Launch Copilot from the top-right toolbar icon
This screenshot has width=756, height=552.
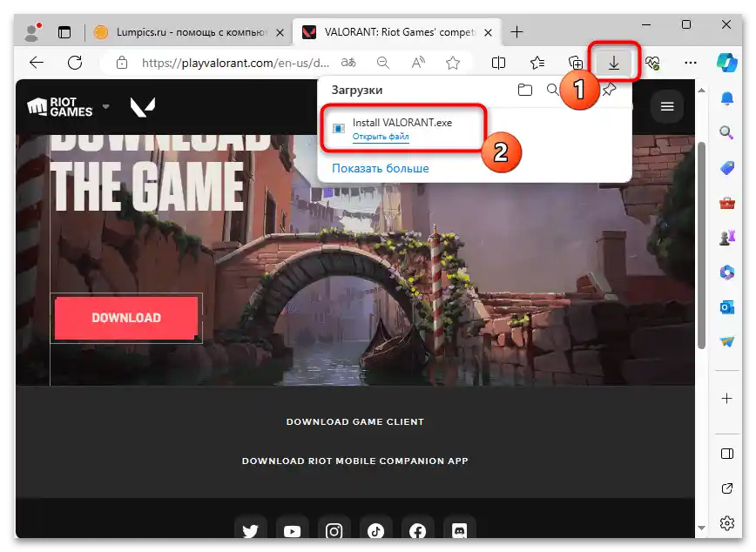point(728,63)
